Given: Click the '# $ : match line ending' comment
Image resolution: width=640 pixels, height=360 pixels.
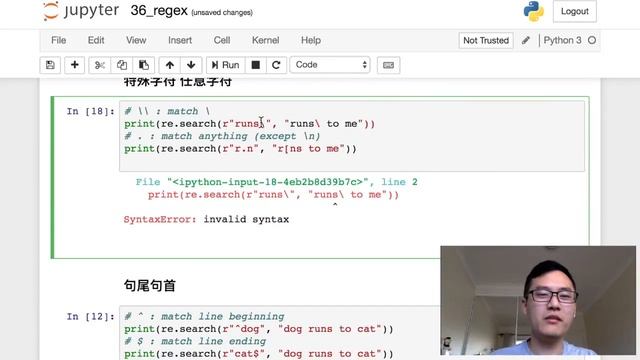Looking at the screenshot, I should point(195,341).
